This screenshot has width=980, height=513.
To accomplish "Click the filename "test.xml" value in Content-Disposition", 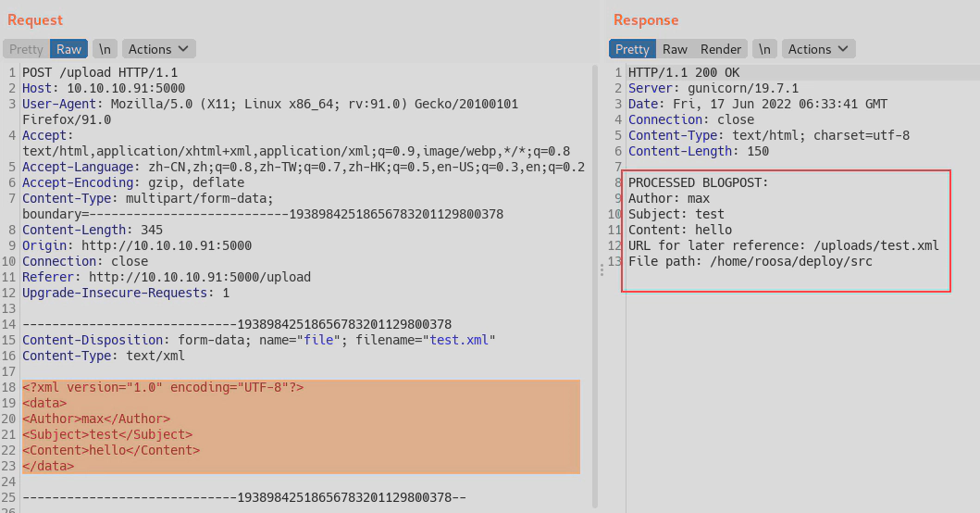I will (x=460, y=340).
